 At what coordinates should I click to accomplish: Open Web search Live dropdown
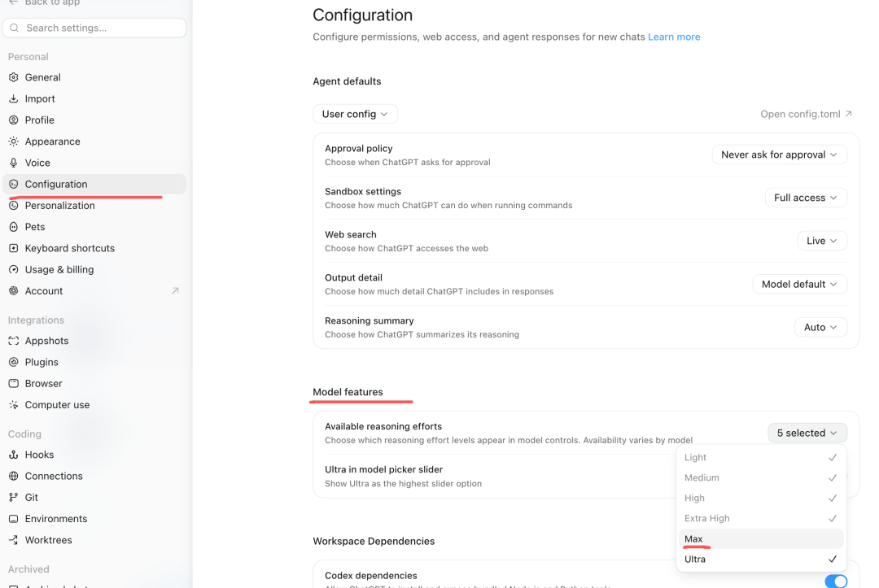822,241
